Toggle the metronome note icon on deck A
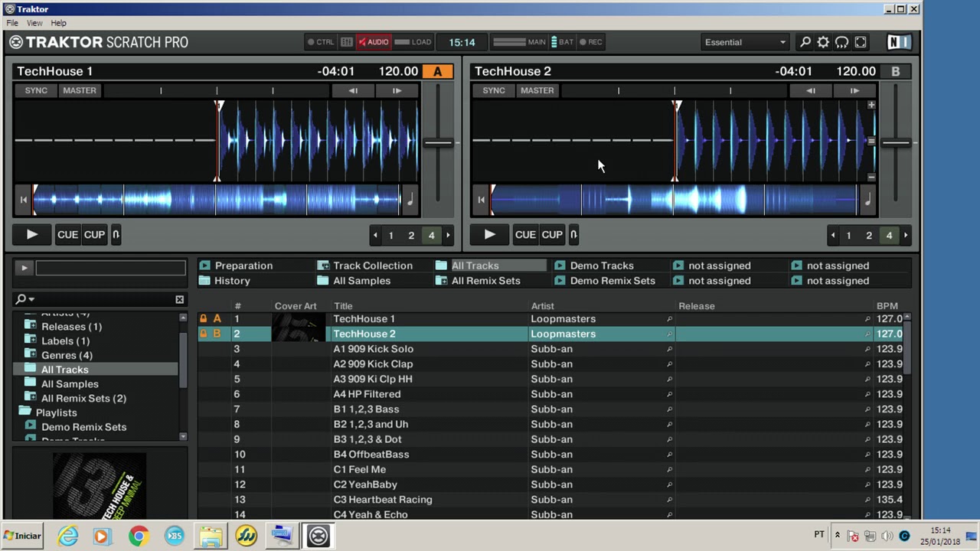Screen dimensions: 980x551 (410, 200)
